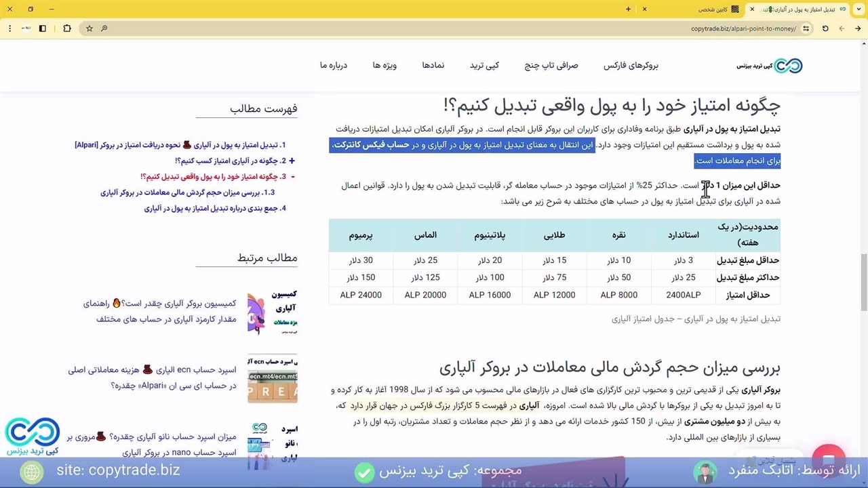Expand the plus sign beside contents item 2
The height and width of the screenshot is (488, 868).
[x=292, y=161]
